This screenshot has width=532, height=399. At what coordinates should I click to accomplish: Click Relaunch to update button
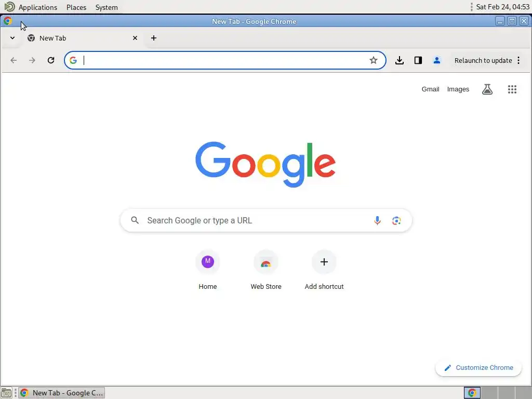pyautogui.click(x=483, y=60)
